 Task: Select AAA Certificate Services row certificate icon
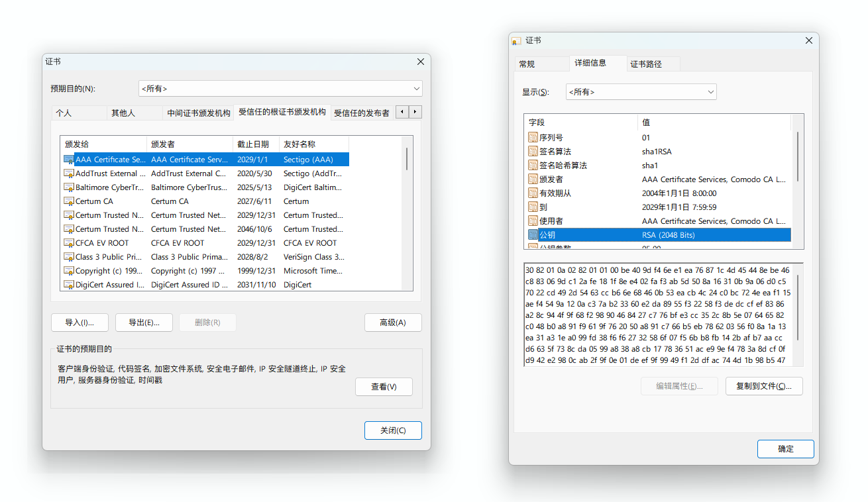click(x=69, y=160)
